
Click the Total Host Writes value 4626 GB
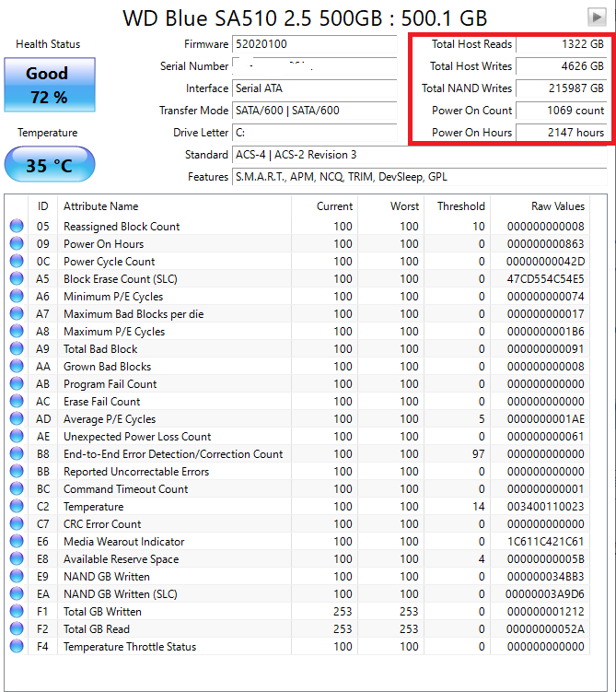click(x=562, y=66)
